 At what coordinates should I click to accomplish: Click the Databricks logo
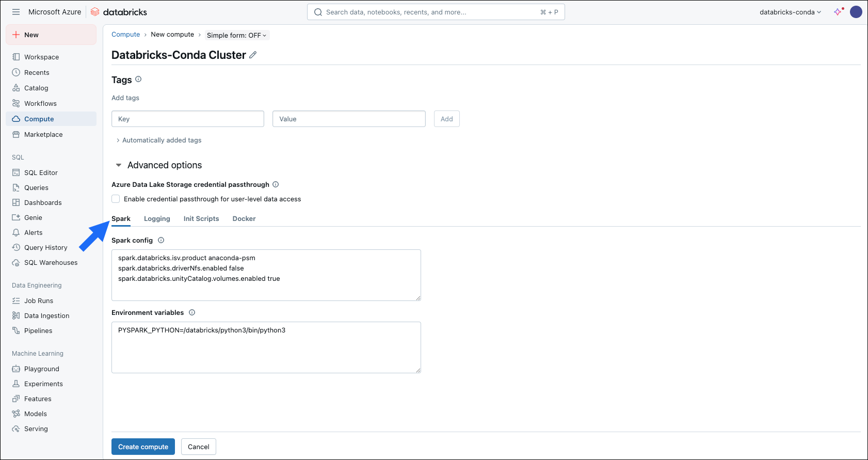coord(119,12)
